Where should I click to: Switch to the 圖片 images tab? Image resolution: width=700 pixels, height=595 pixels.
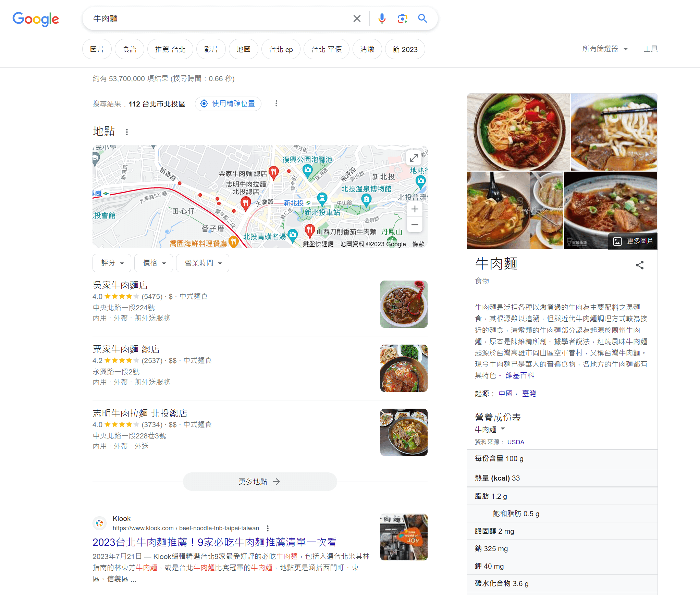97,49
